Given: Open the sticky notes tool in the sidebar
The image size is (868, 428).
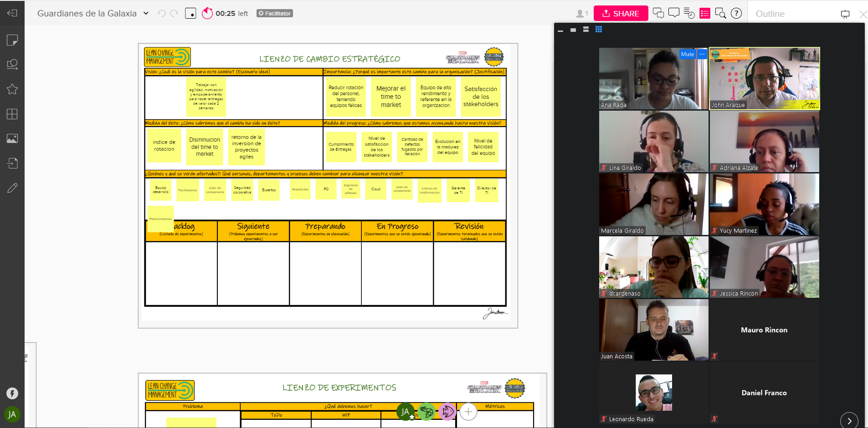Looking at the screenshot, I should point(12,40).
